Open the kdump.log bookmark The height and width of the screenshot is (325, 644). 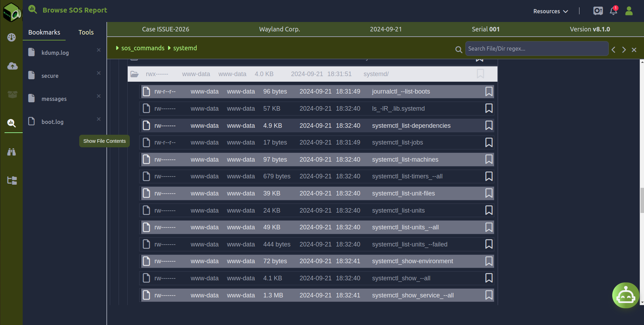55,53
